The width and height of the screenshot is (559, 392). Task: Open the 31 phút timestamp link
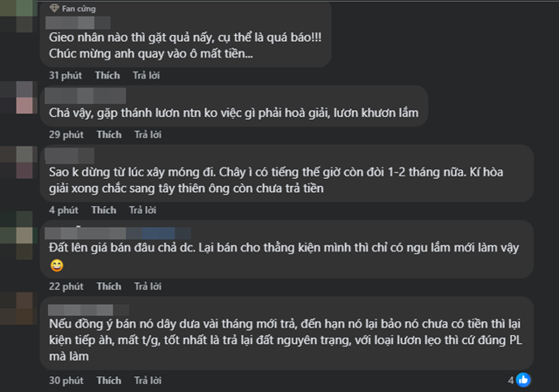tap(66, 74)
